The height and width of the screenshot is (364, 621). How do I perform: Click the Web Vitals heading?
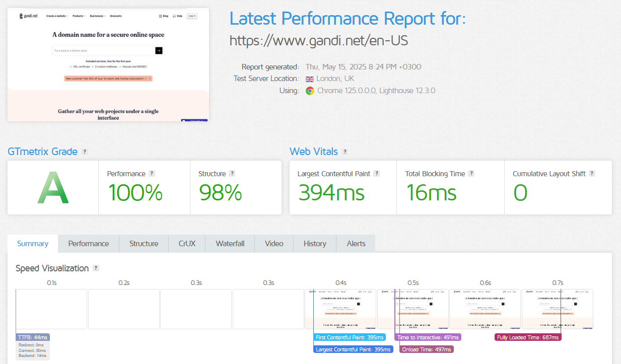click(x=313, y=152)
